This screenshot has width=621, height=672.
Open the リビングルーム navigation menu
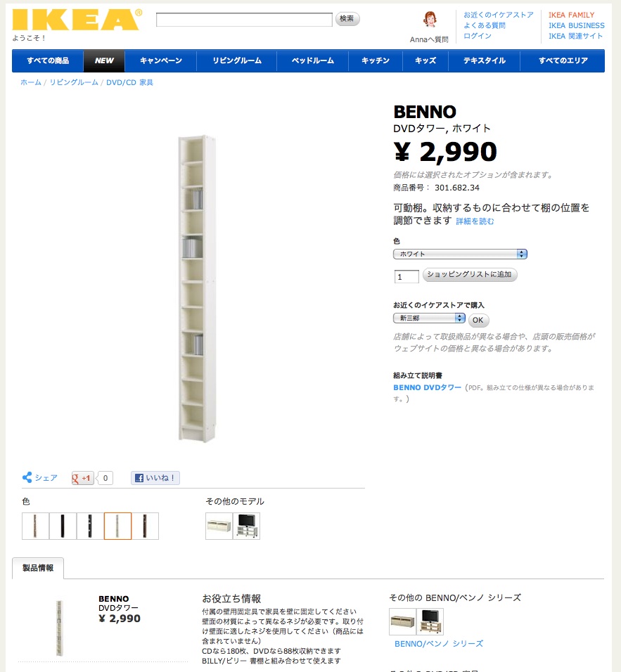(x=237, y=60)
